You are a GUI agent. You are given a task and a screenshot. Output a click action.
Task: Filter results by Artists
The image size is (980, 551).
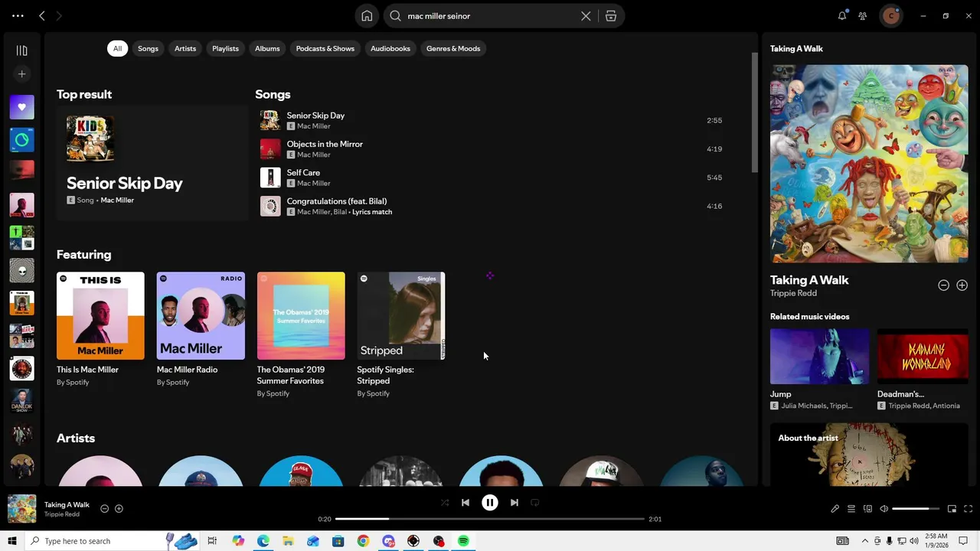(x=185, y=48)
